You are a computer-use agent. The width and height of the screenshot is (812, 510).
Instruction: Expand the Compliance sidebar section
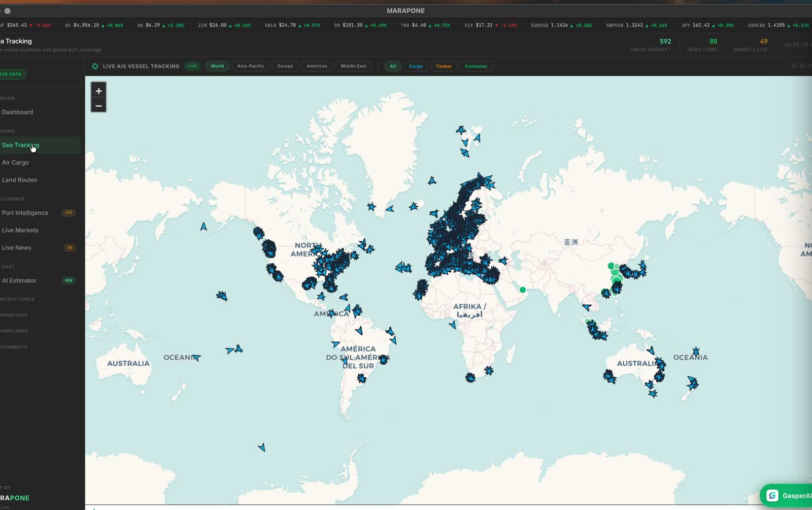14,331
